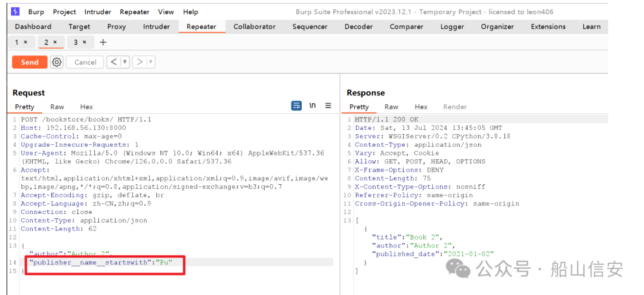The height and width of the screenshot is (295, 644).
Task: Select Repeater request tab 3
Action: pos(76,42)
